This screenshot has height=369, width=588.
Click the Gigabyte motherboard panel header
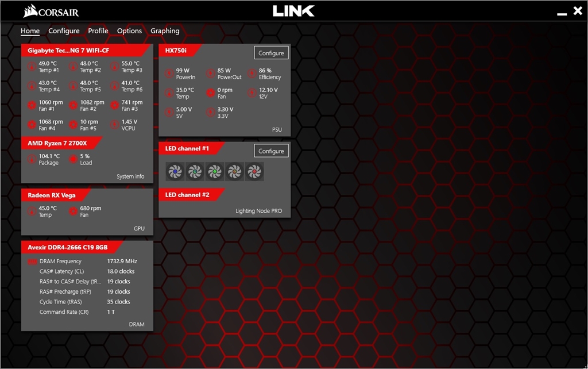point(86,51)
